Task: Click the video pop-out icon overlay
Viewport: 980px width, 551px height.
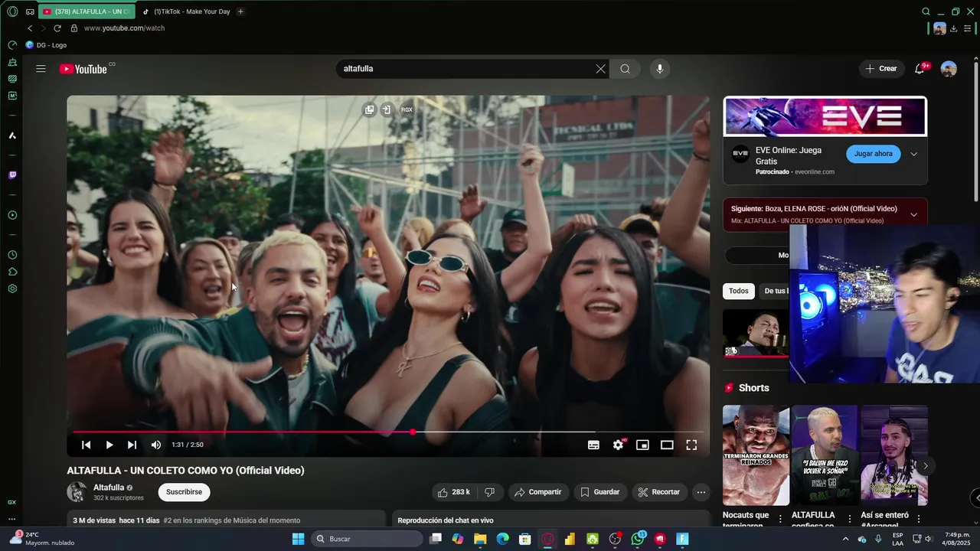Action: 369,109
